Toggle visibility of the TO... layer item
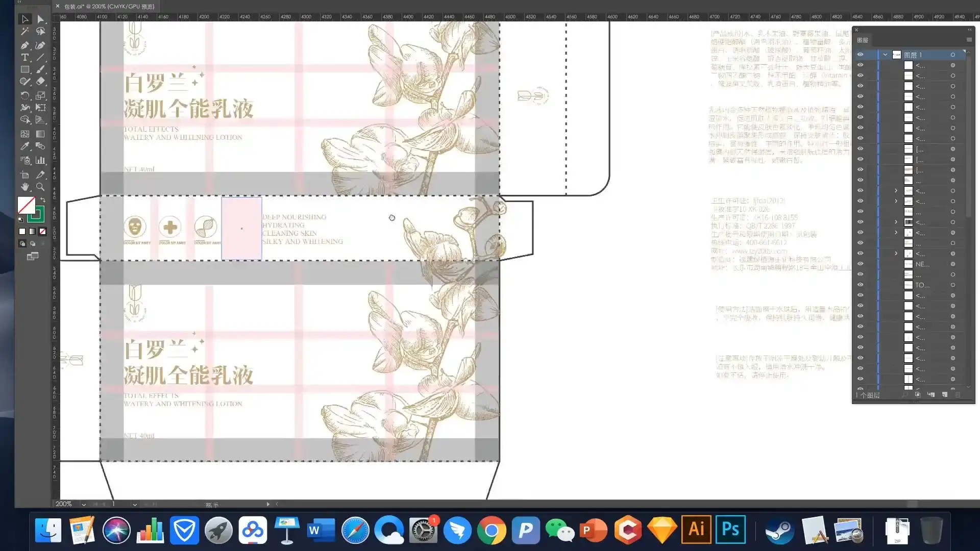The height and width of the screenshot is (551, 980). click(x=860, y=285)
